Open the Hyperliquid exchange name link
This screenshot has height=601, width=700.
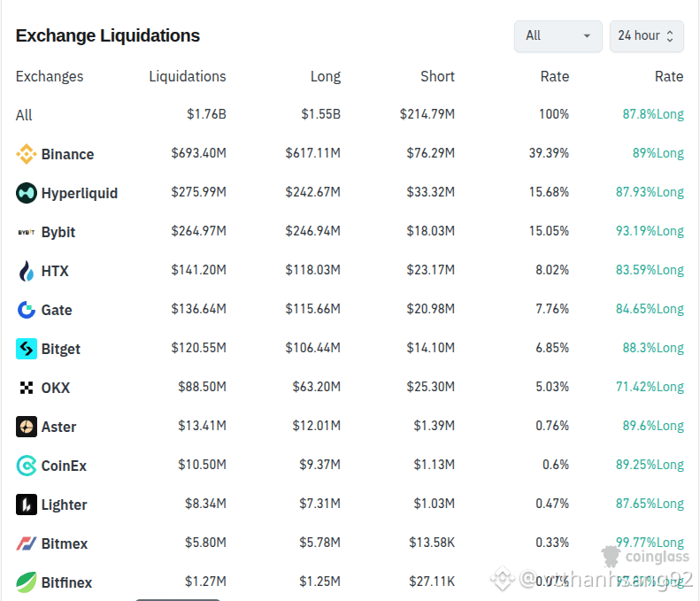click(x=80, y=193)
